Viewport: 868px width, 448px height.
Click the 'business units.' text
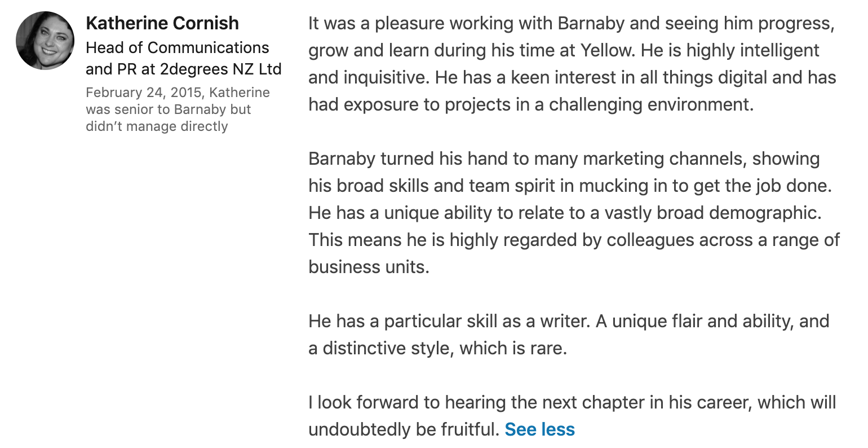(369, 267)
